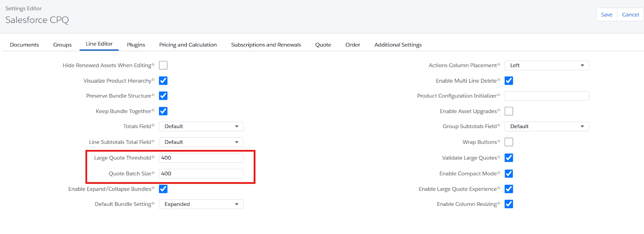Click help icon beside Enable Large Quote Experience
This screenshot has width=644, height=234.
pos(499,188)
